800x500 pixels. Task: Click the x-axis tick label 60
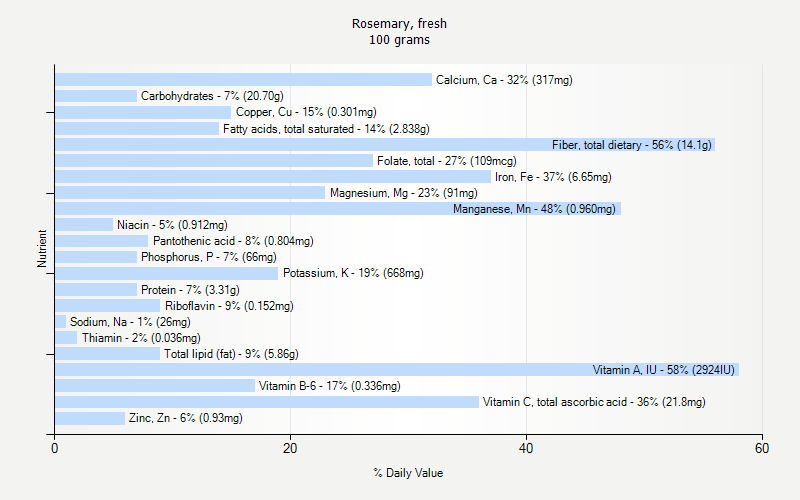[762, 448]
